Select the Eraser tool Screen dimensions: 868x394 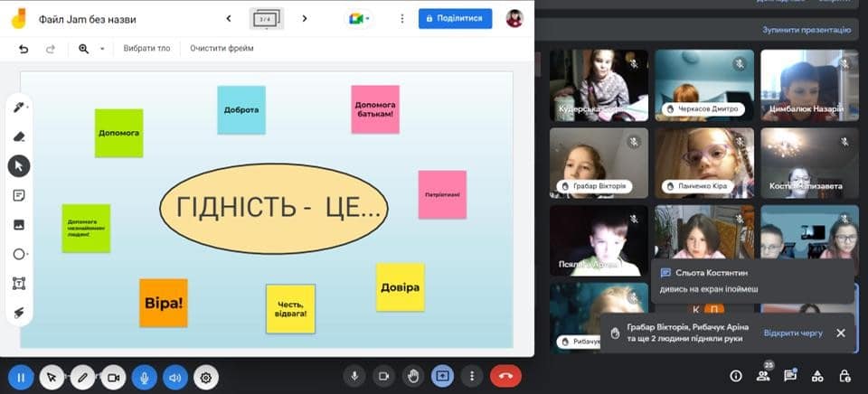[19, 136]
